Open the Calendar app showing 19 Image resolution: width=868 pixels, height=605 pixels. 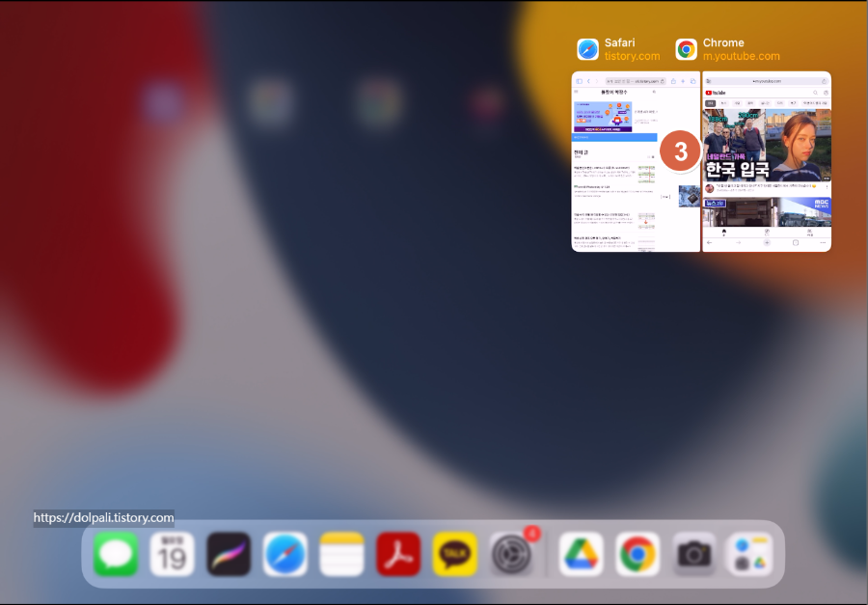tap(173, 554)
